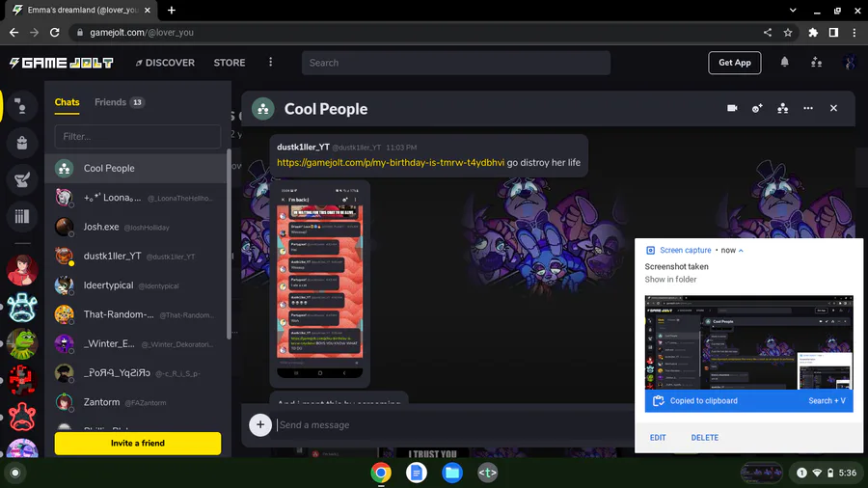The height and width of the screenshot is (488, 868).
Task: Open a new browser tab
Action: pos(172,10)
